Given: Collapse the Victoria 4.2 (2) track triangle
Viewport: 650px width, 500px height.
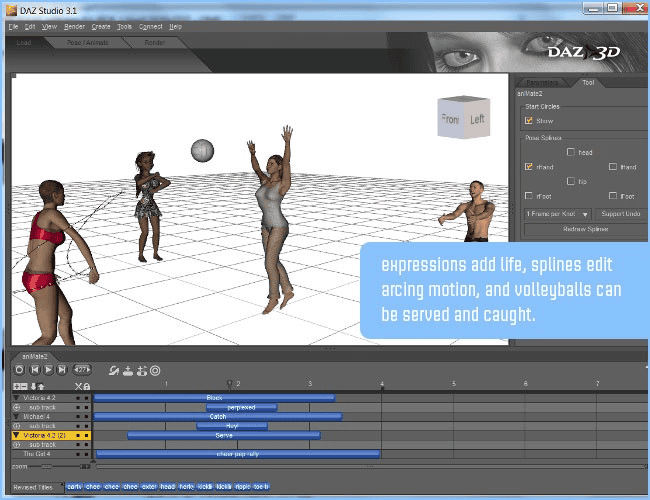Looking at the screenshot, I should point(17,435).
